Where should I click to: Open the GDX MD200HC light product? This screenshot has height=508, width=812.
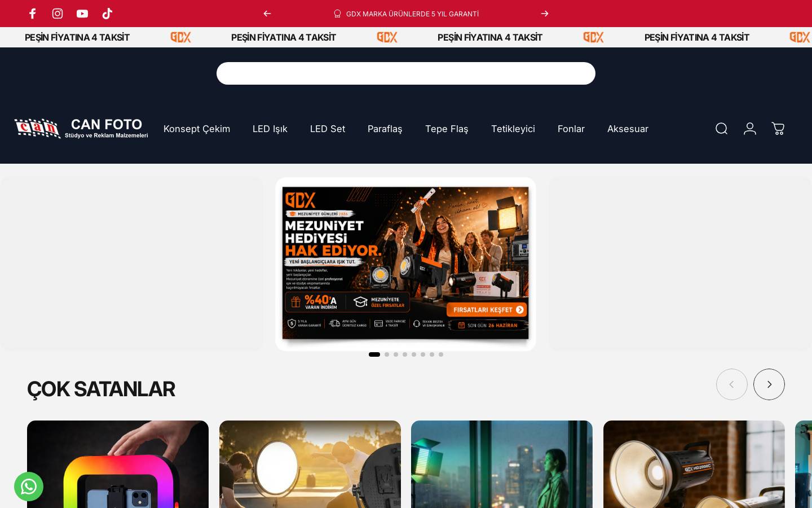(x=694, y=464)
